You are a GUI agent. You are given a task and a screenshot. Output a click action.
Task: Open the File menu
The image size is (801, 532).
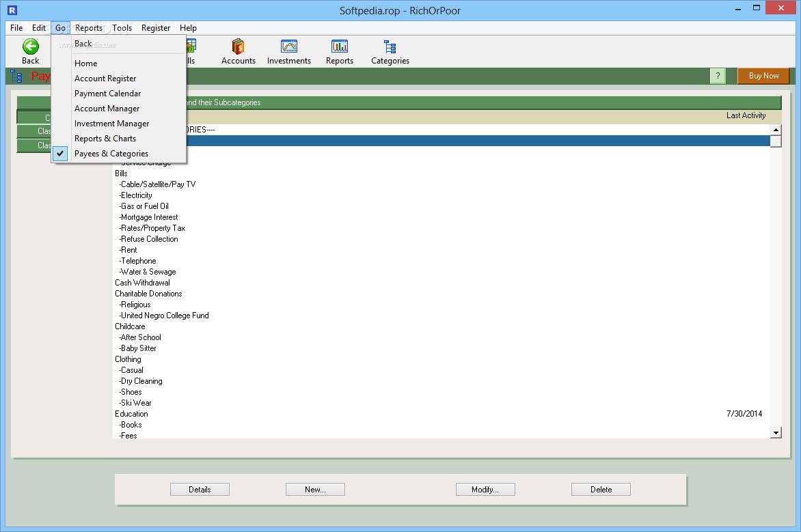(x=16, y=28)
